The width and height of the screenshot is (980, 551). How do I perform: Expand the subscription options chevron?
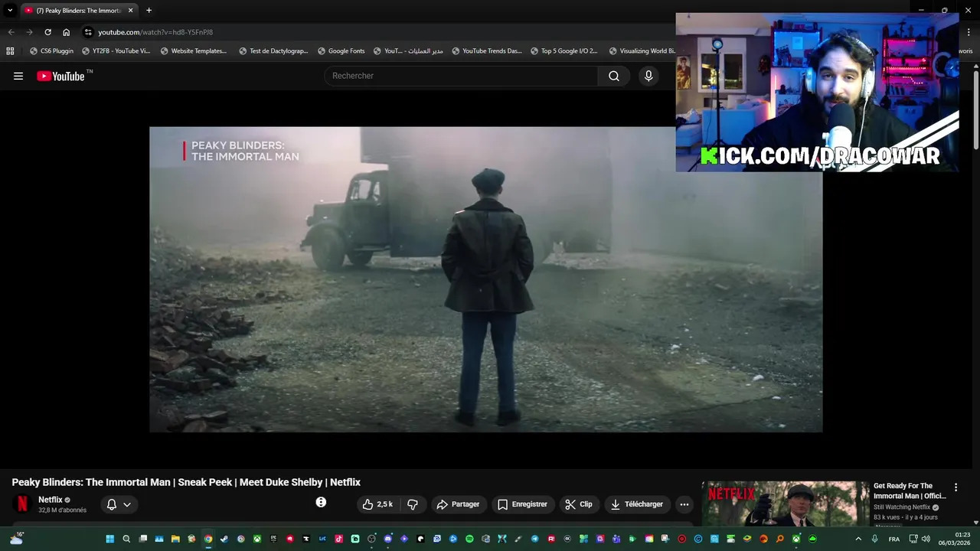point(127,504)
